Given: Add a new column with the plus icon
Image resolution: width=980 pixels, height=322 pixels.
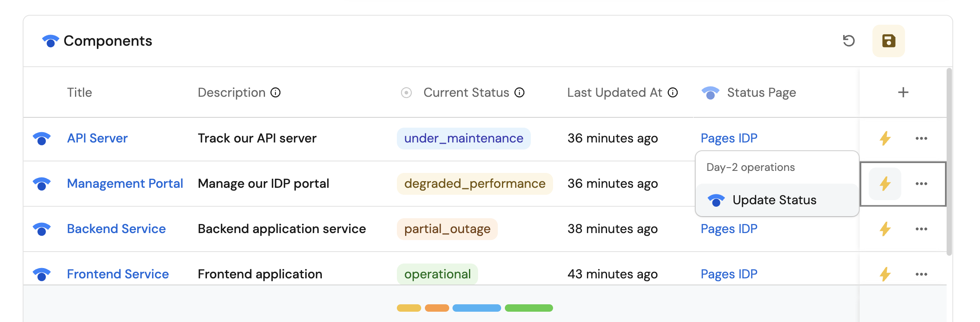Looking at the screenshot, I should tap(903, 92).
